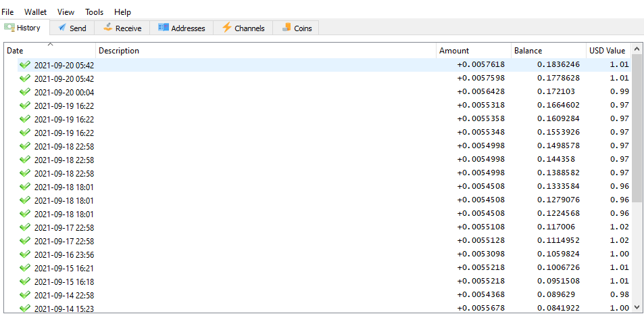644x316 pixels.
Task: Open the Help menu
Action: tap(122, 12)
